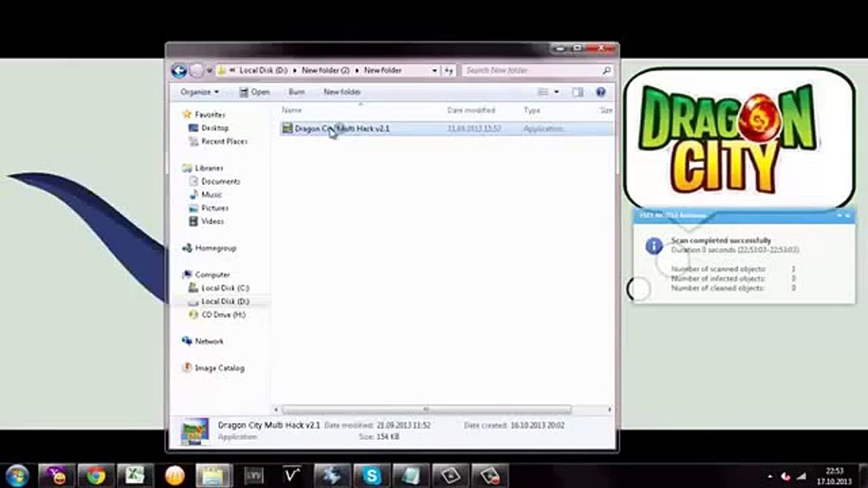Change the view using the view icon
868x488 pixels.
point(543,92)
